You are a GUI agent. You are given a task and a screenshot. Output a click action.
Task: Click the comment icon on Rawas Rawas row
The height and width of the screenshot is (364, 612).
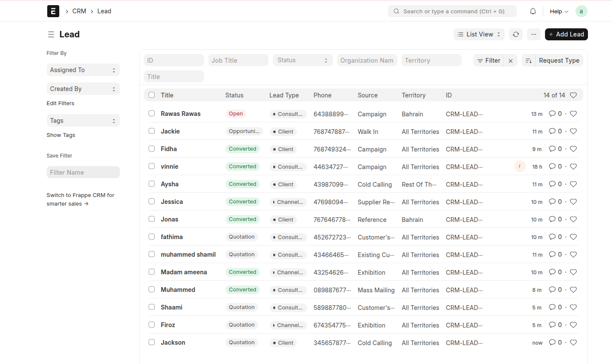coord(552,114)
